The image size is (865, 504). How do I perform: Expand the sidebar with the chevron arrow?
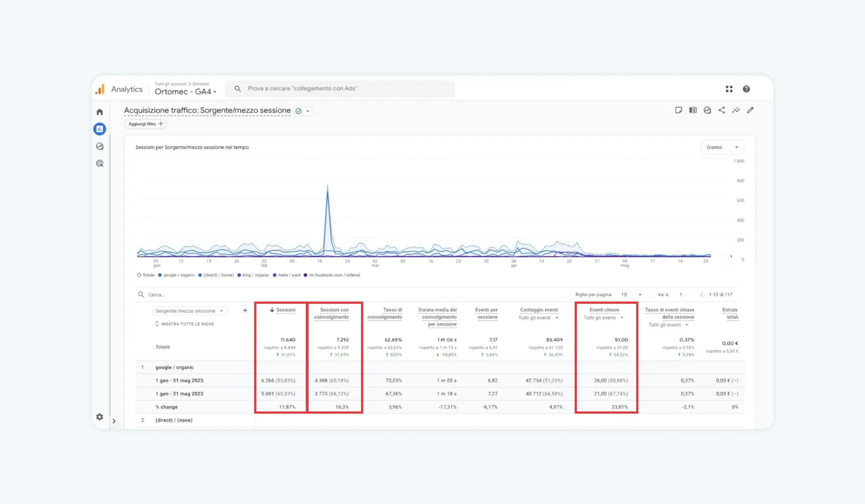tap(114, 421)
